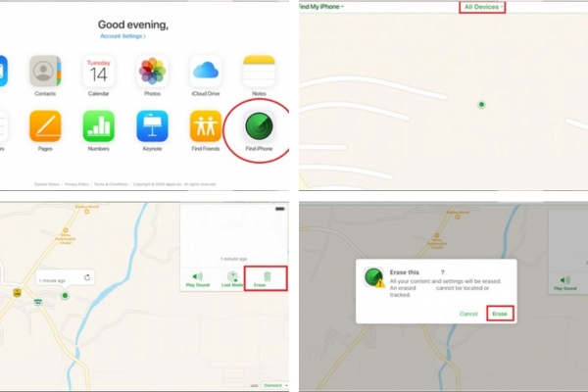This screenshot has height=392, width=588.
Task: Click Play Sound behind the erase dialog
Action: point(565,283)
